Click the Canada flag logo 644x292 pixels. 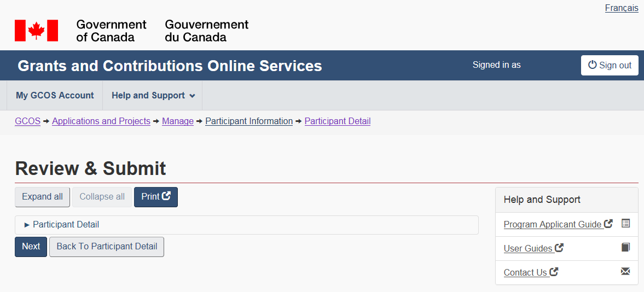tap(36, 31)
